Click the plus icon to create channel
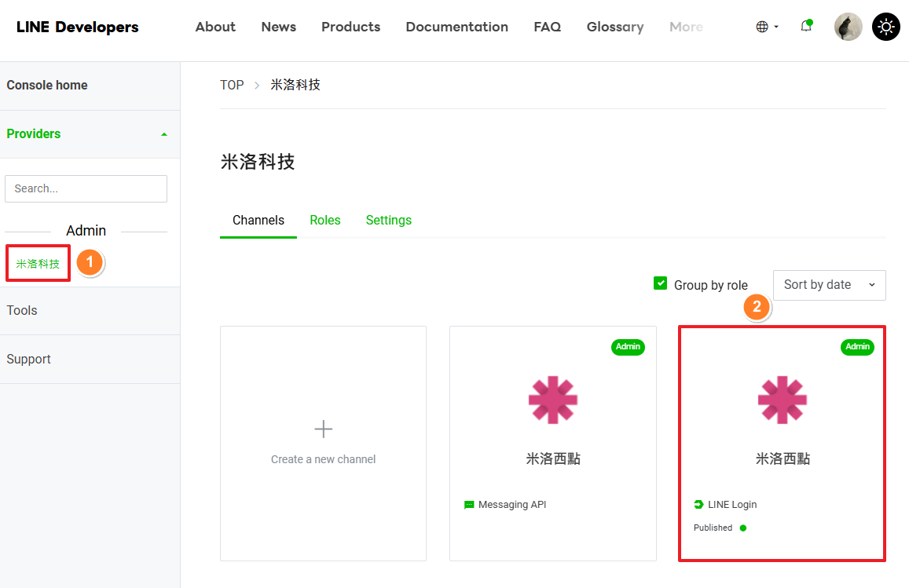 tap(323, 429)
